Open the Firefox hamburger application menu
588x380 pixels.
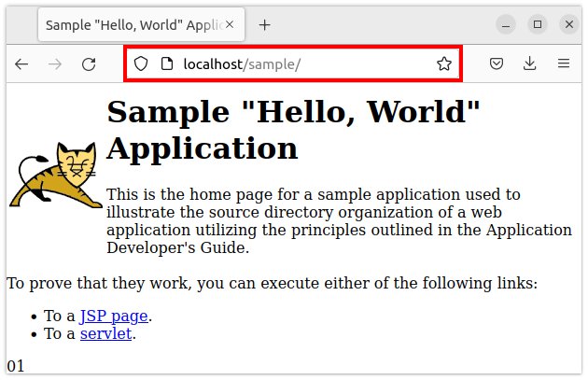click(x=563, y=64)
